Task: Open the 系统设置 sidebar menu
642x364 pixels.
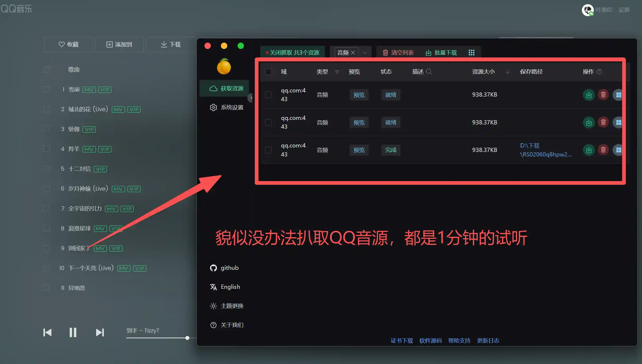Action: pyautogui.click(x=227, y=107)
